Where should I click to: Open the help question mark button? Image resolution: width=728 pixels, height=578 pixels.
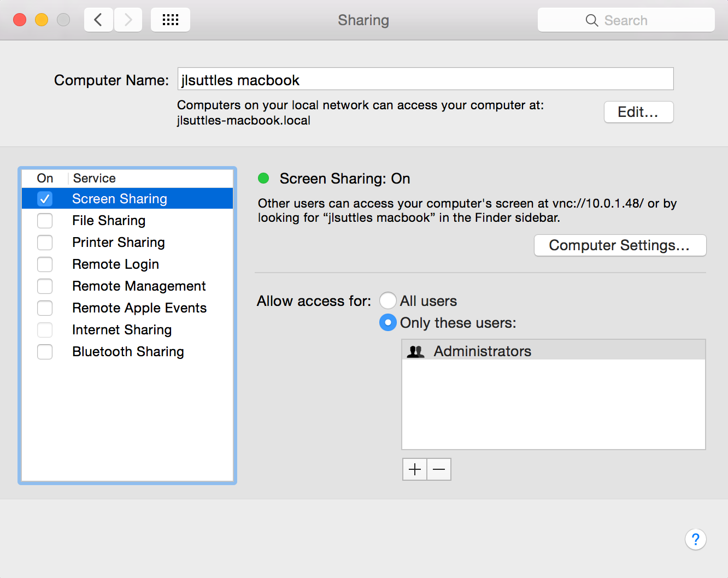pos(695,540)
